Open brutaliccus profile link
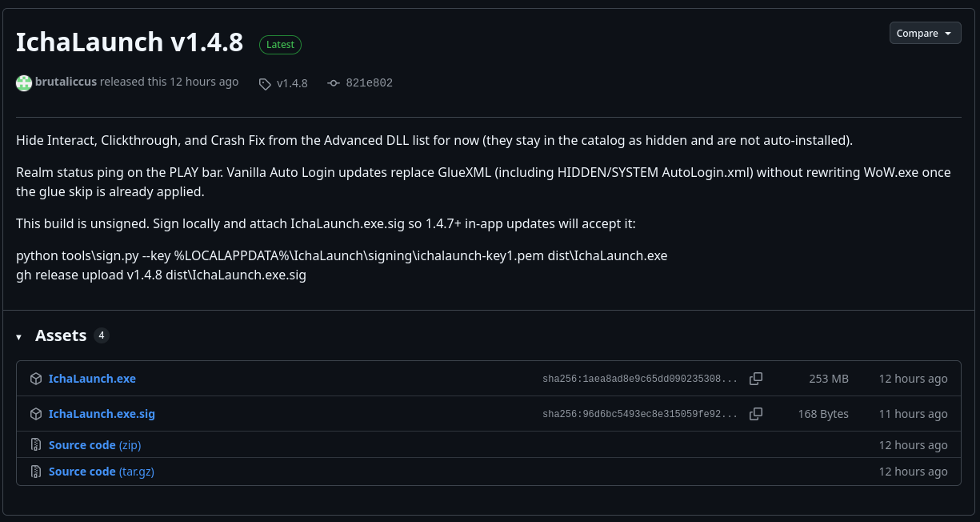This screenshot has height=522, width=980. pos(66,82)
